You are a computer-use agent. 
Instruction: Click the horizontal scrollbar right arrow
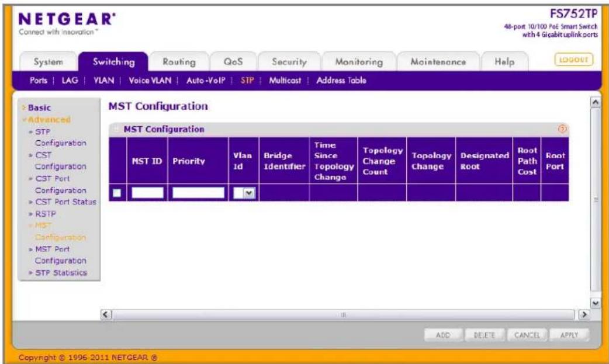(584, 315)
